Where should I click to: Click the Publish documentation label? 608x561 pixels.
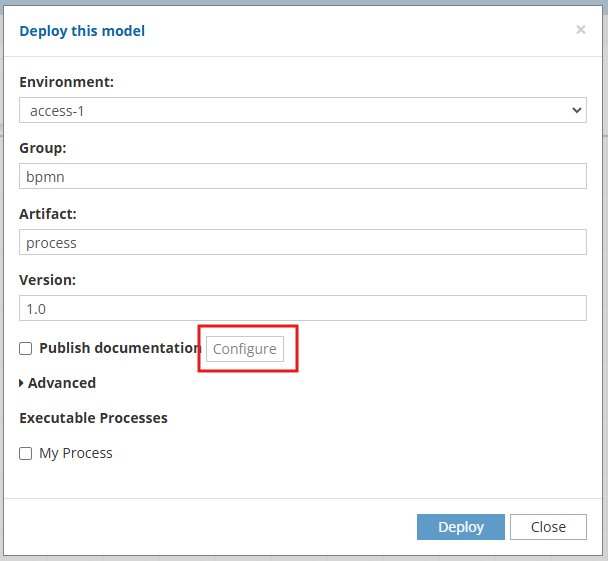click(x=120, y=348)
